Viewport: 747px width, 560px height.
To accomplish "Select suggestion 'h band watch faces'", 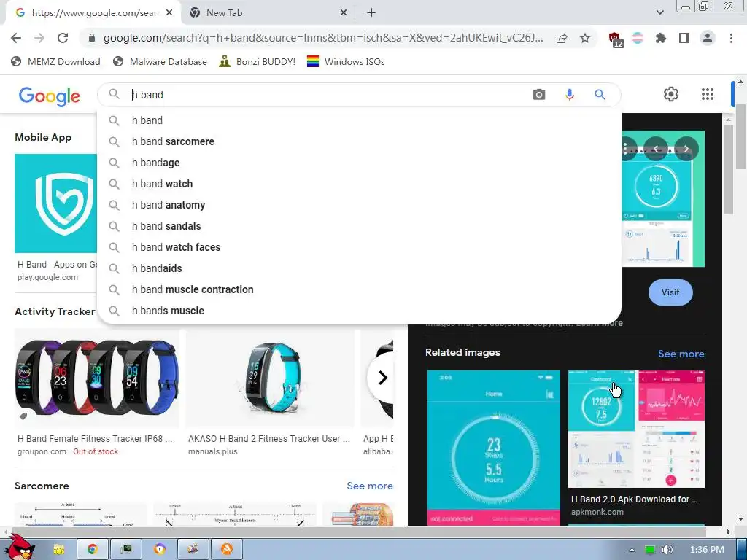I will 359,247.
